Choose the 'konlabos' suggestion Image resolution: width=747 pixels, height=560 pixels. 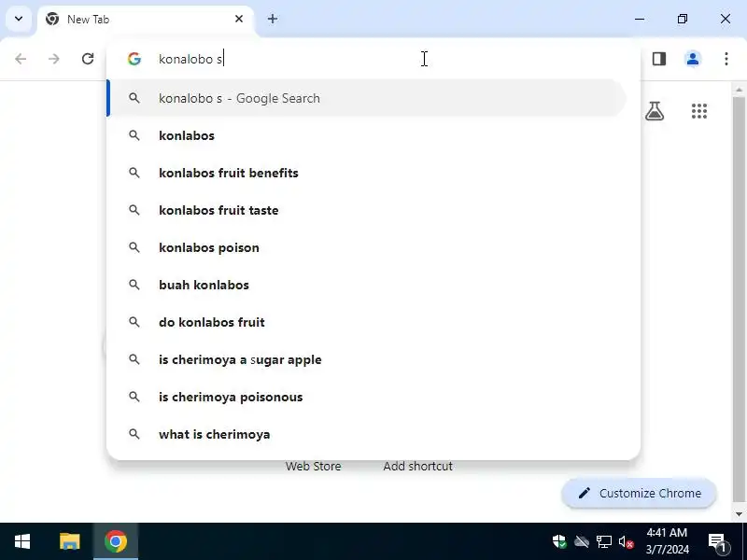tap(367, 135)
